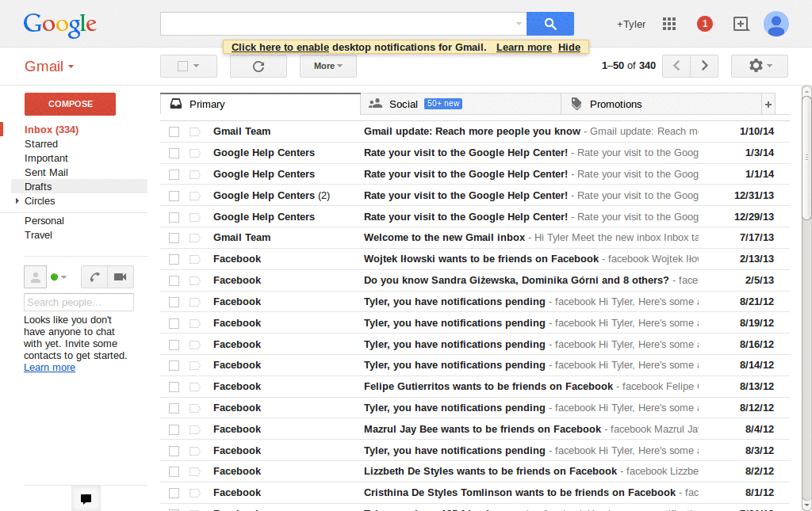Select the Facebook 8/3/12 message checkbox

tap(174, 451)
